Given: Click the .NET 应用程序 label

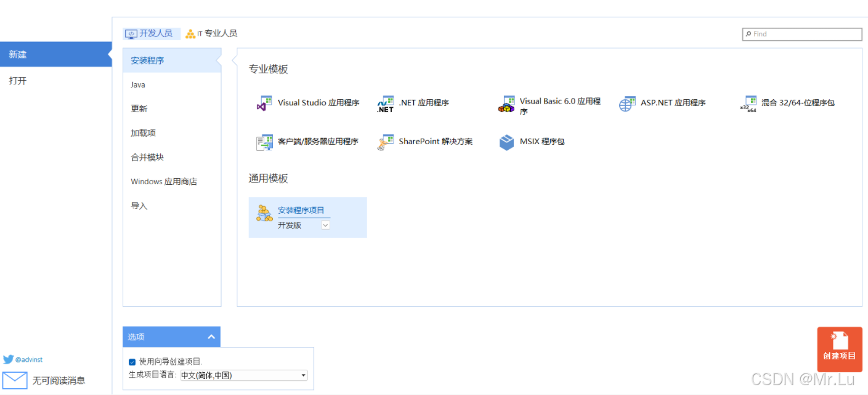Looking at the screenshot, I should pos(424,103).
